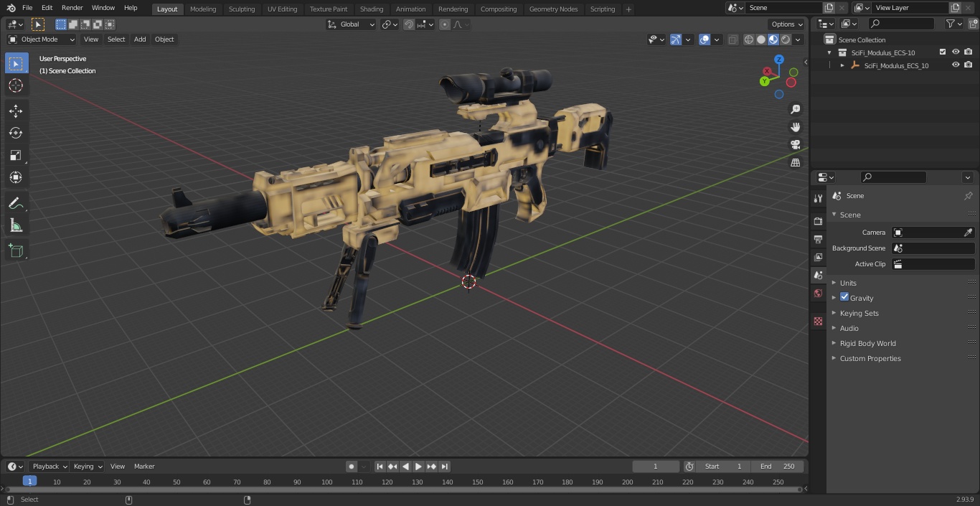
Task: Pick the Add Cube tool
Action: tap(16, 250)
